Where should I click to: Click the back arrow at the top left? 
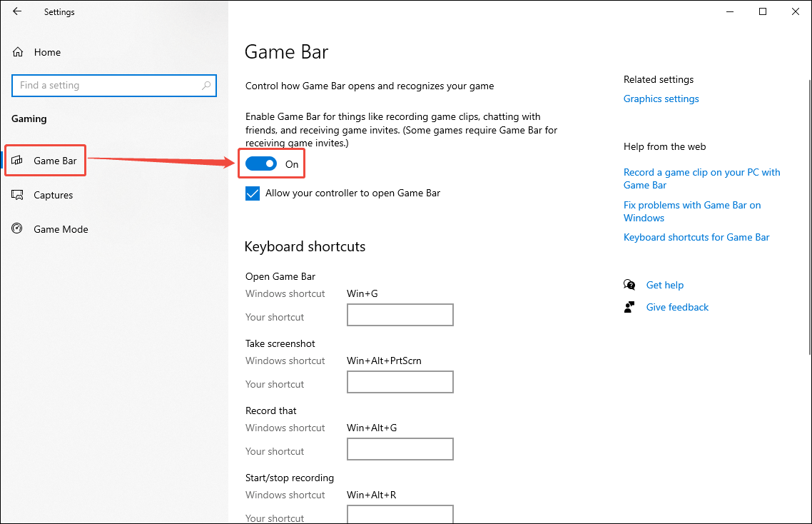(x=17, y=11)
